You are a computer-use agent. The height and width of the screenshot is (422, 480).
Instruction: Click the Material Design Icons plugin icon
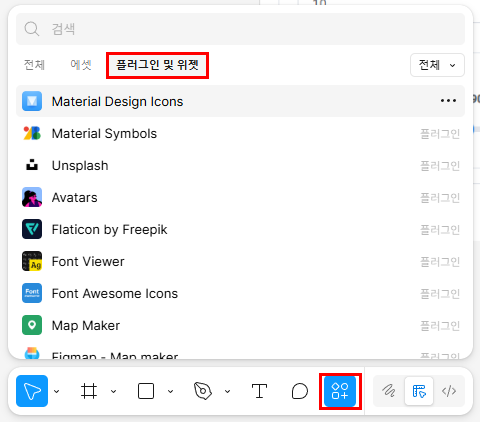(x=32, y=101)
